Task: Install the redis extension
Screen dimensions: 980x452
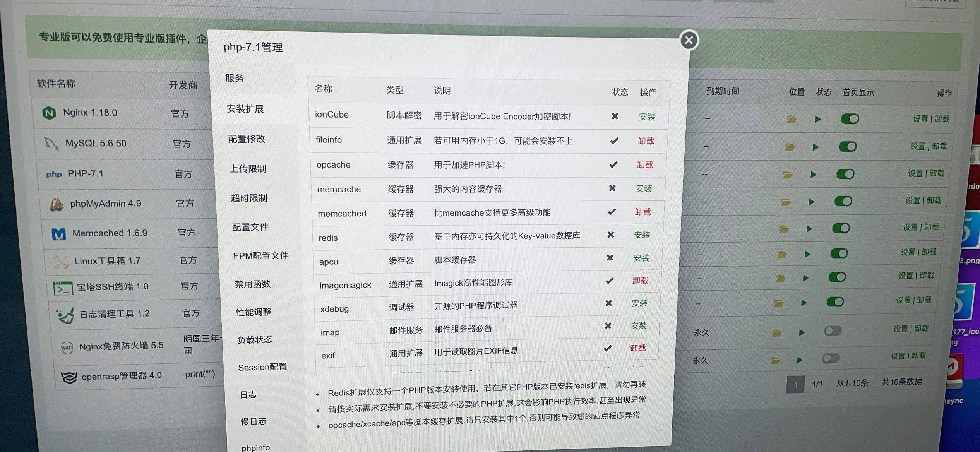Action: (x=642, y=235)
